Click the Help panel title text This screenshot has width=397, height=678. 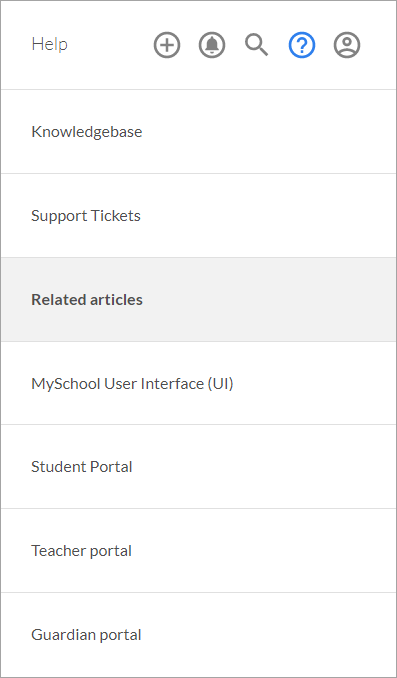pos(49,44)
